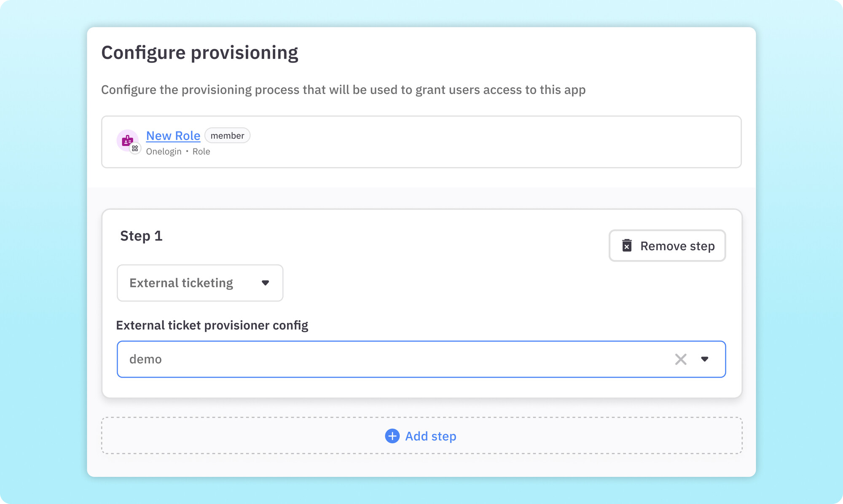Click the purple role badge icon
Screen dimensions: 843x504
tap(127, 140)
